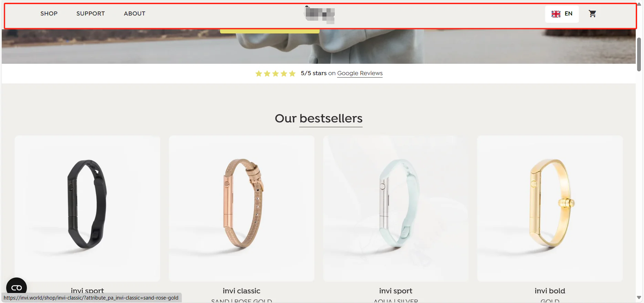This screenshot has height=303, width=644.
Task: Open the accessibility widget round icon
Action: pos(17,287)
